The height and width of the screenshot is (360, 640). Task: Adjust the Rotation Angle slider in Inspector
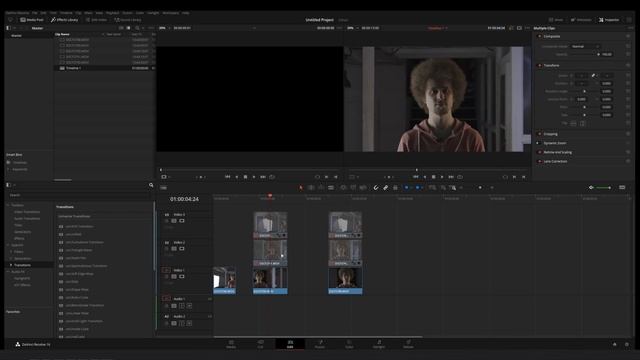coord(584,91)
